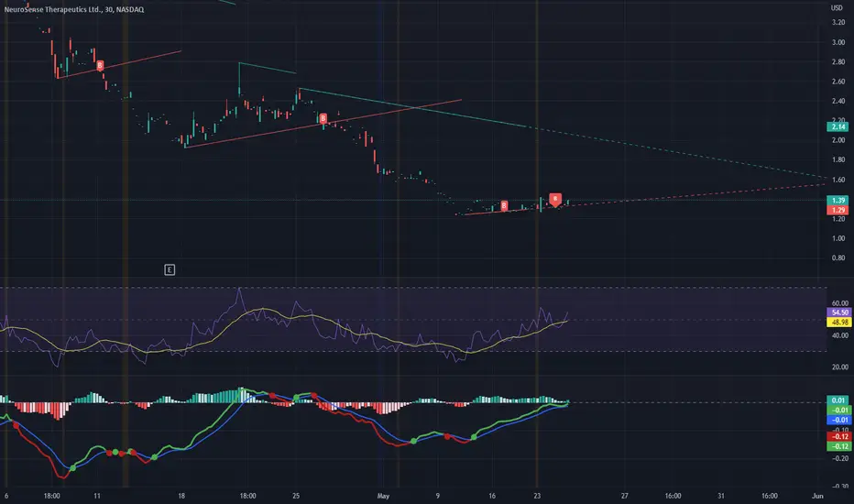854x504 pixels.
Task: Click the B signal marker just after April 25
Action: coord(323,118)
